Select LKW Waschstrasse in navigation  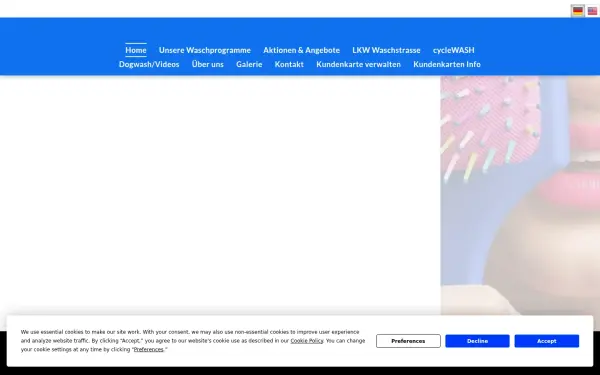[386, 50]
